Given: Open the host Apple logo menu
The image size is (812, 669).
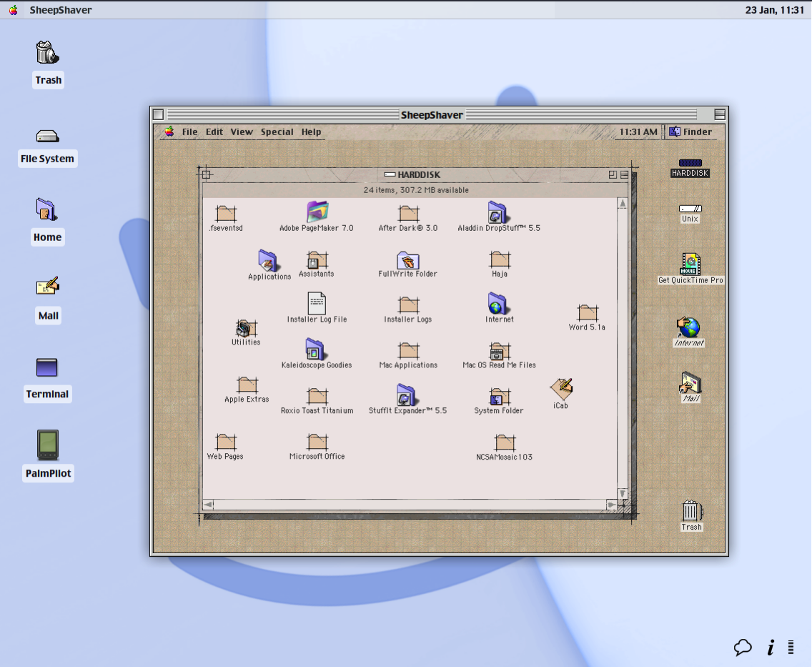Looking at the screenshot, I should coord(13,10).
